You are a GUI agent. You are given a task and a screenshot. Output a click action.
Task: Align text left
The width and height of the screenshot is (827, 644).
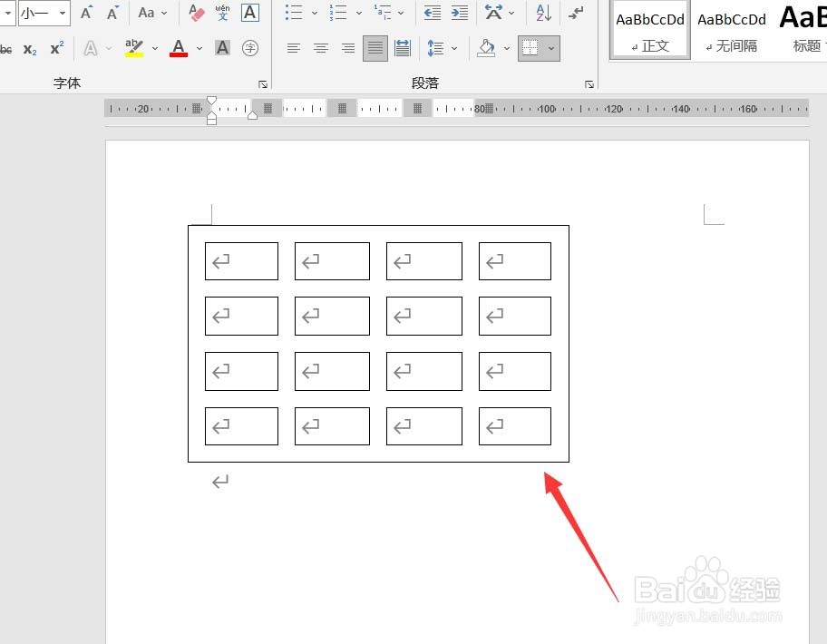pos(294,48)
